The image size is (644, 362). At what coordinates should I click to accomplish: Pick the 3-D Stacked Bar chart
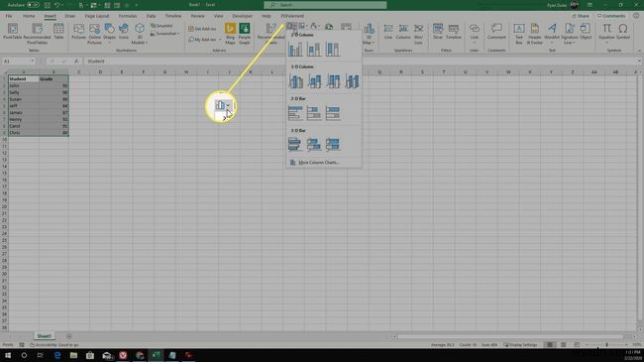point(314,145)
